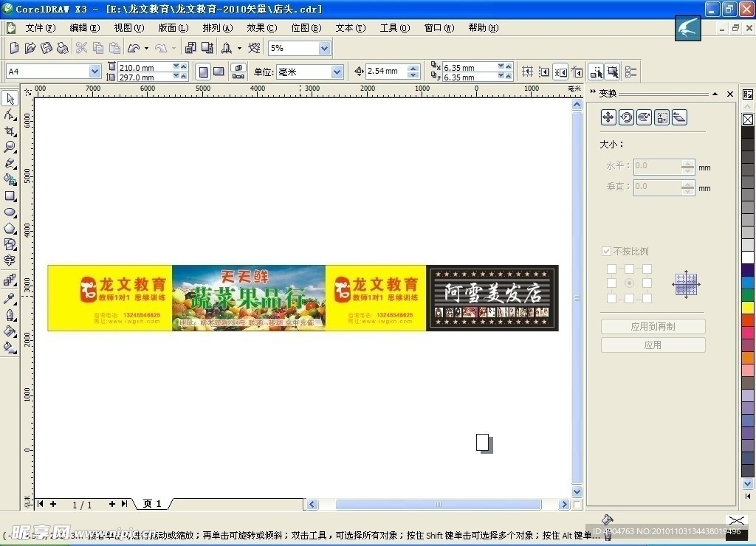This screenshot has width=756, height=546.
Task: Click the 应用 apply button
Action: tap(653, 345)
